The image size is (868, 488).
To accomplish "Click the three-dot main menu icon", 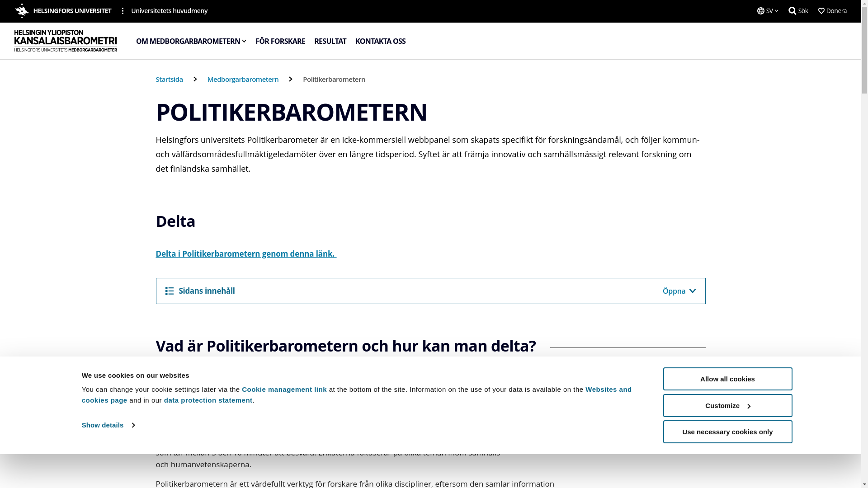I will [x=123, y=11].
